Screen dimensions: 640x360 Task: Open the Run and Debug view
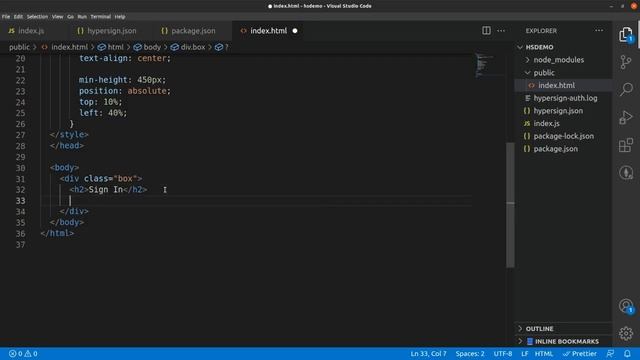pos(626,117)
